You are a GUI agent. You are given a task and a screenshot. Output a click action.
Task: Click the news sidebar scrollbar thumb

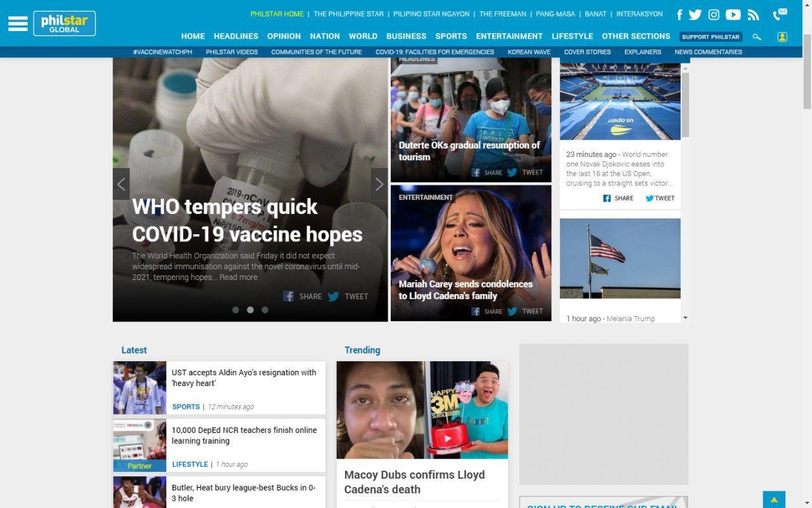685,105
